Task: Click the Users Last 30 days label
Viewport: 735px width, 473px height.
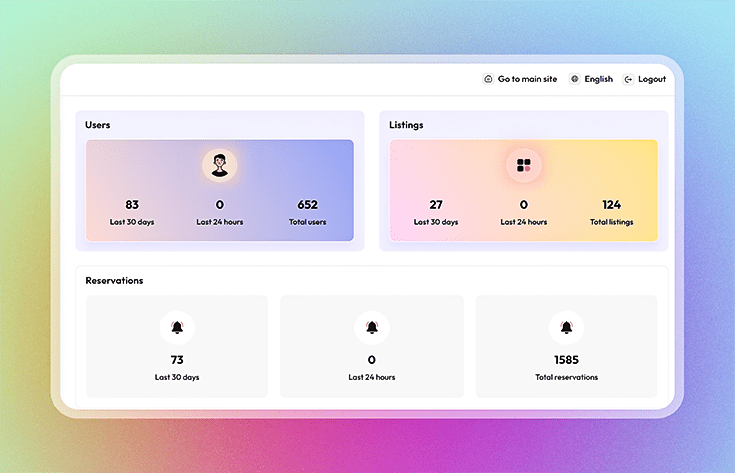Action: coord(132,222)
